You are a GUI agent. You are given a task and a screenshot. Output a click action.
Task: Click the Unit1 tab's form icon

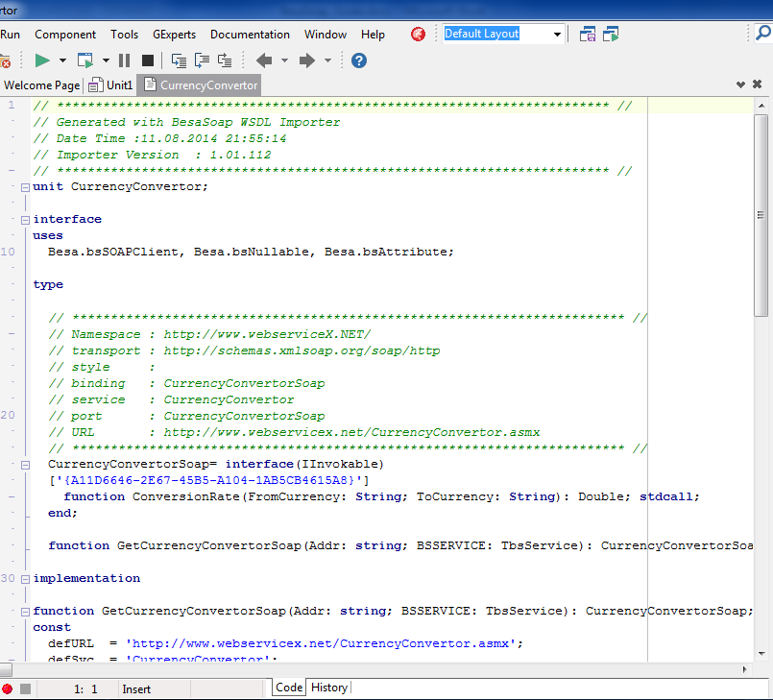point(95,85)
